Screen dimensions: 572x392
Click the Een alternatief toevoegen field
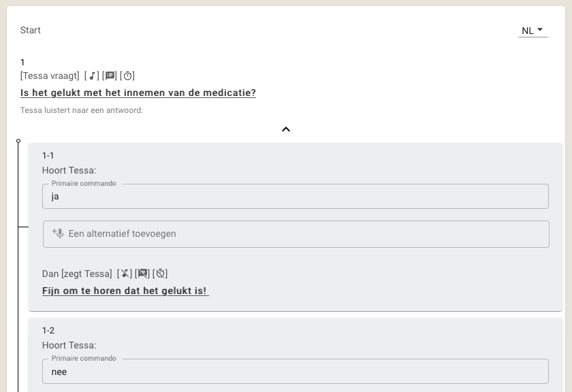point(296,234)
